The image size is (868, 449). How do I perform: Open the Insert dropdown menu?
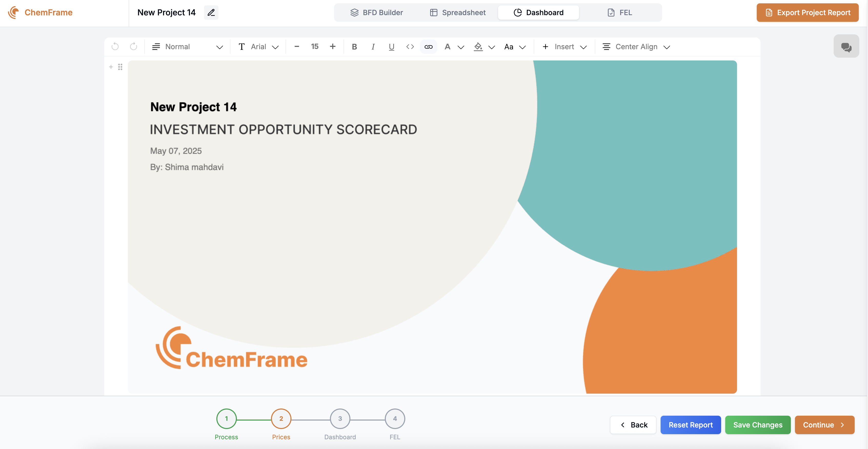(565, 46)
